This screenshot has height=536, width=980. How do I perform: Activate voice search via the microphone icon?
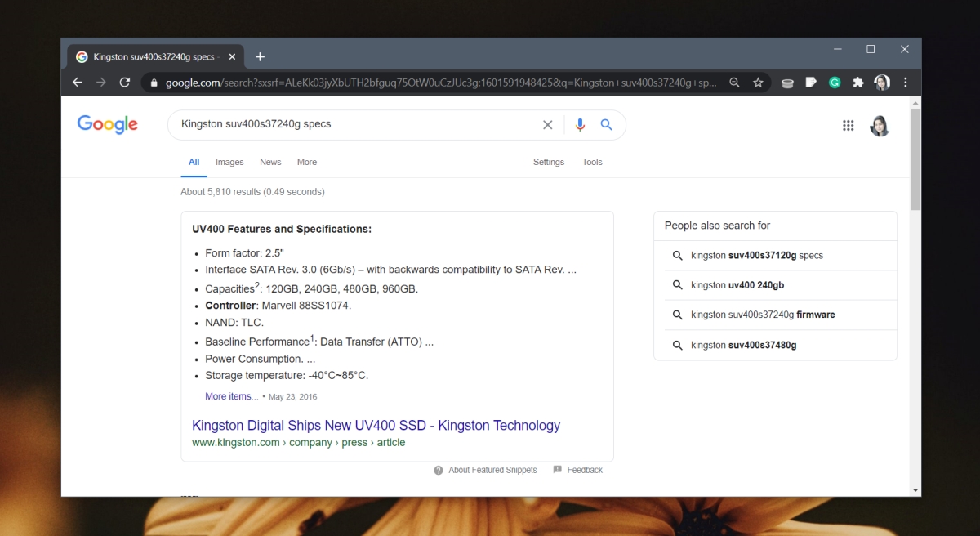[x=581, y=123]
